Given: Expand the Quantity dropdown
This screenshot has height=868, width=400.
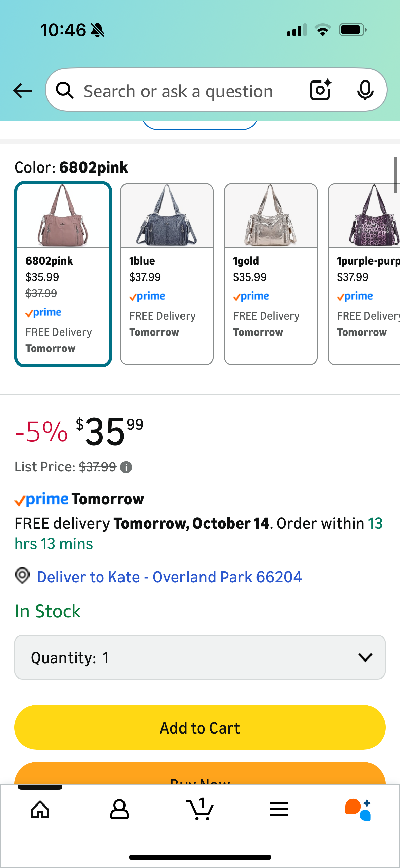Looking at the screenshot, I should click(x=200, y=657).
